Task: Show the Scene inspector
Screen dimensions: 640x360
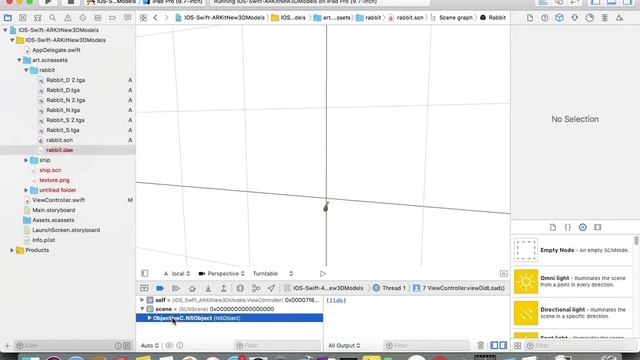Action: [x=620, y=18]
